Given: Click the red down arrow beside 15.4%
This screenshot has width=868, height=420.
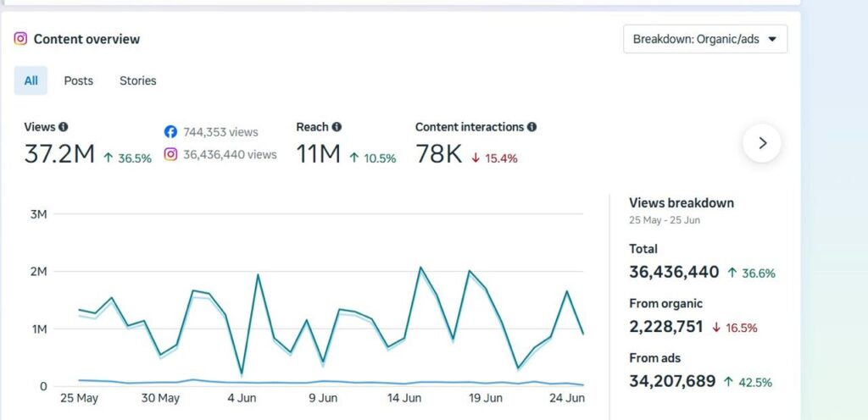Looking at the screenshot, I should pyautogui.click(x=475, y=158).
